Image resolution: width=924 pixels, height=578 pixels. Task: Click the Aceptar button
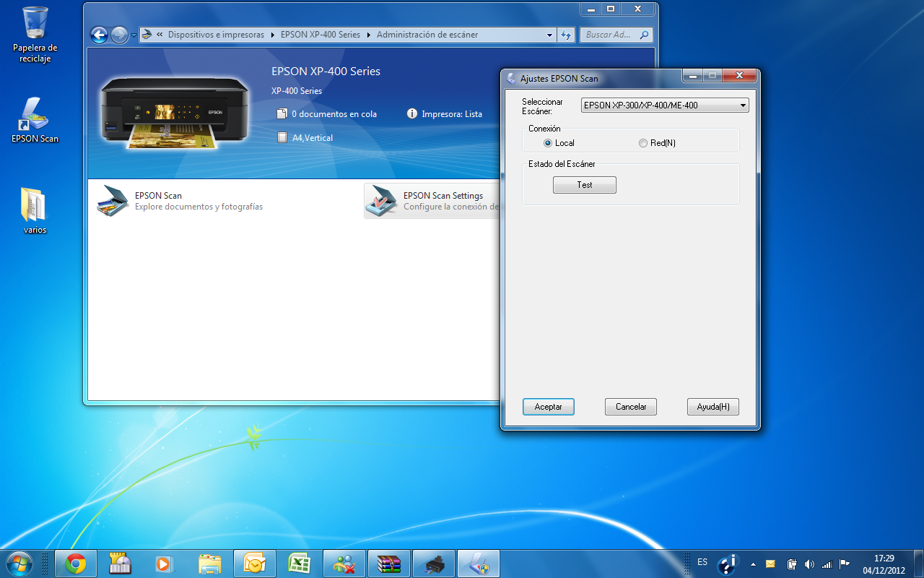[548, 407]
